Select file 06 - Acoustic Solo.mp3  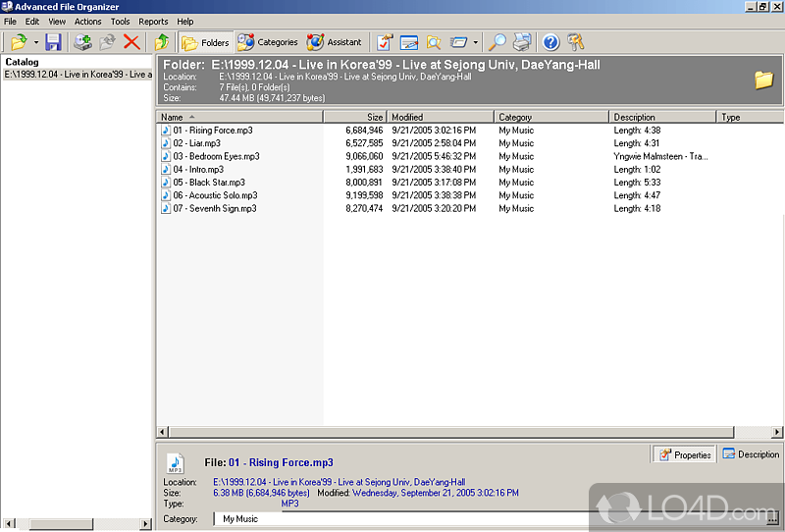[215, 195]
